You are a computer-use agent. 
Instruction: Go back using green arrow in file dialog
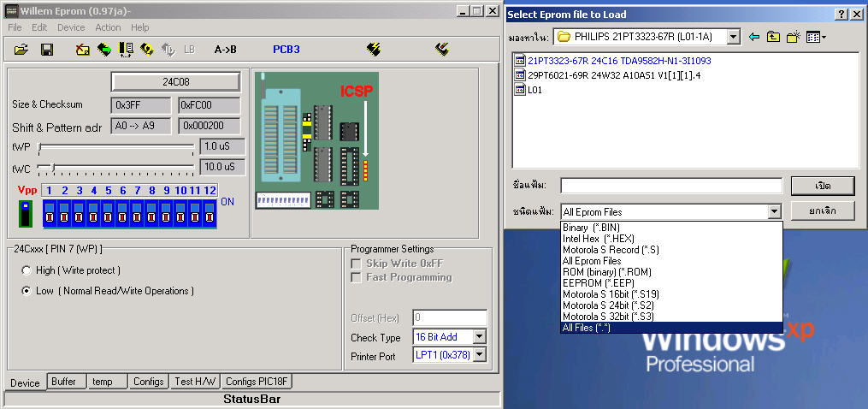754,37
